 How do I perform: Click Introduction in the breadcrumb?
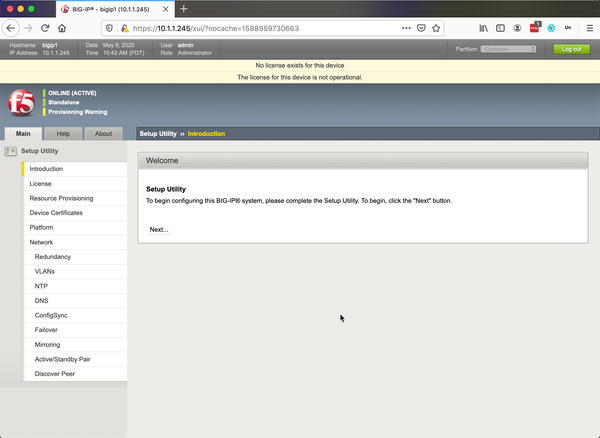(x=206, y=134)
